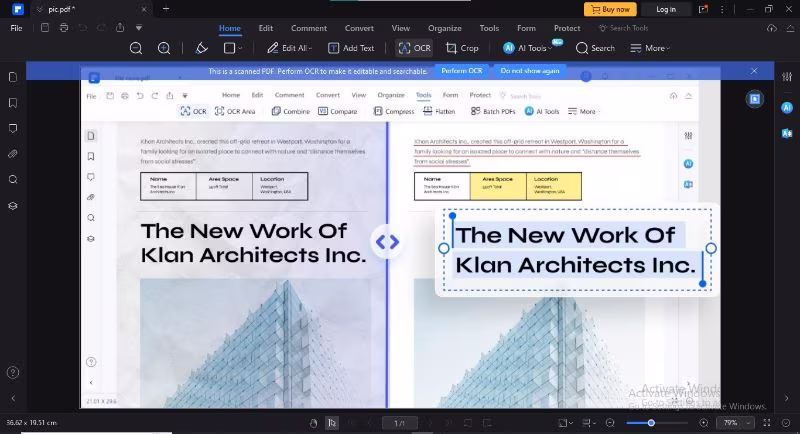Open the search panel in the dark left sidebar

(13, 180)
